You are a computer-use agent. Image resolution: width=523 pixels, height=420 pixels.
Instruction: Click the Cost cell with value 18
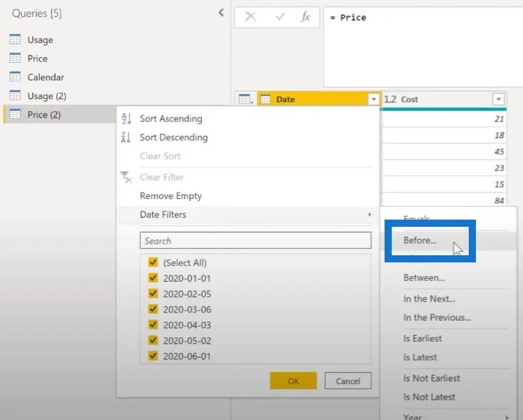click(x=445, y=135)
